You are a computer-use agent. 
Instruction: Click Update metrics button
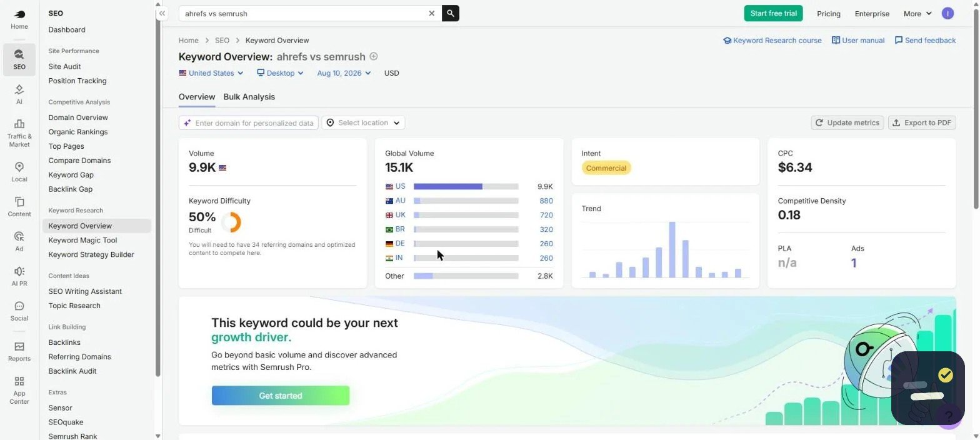coord(847,123)
